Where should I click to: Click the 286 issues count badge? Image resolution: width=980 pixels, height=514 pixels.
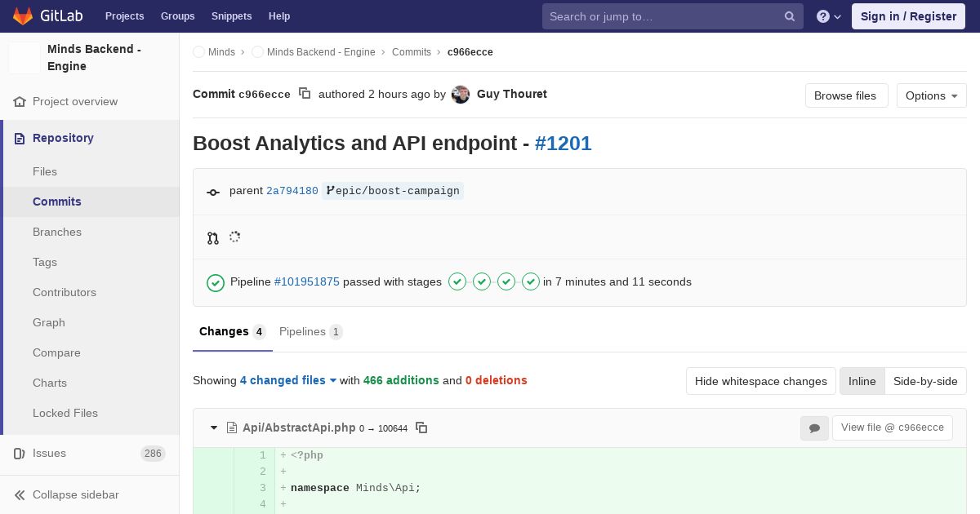tap(153, 454)
